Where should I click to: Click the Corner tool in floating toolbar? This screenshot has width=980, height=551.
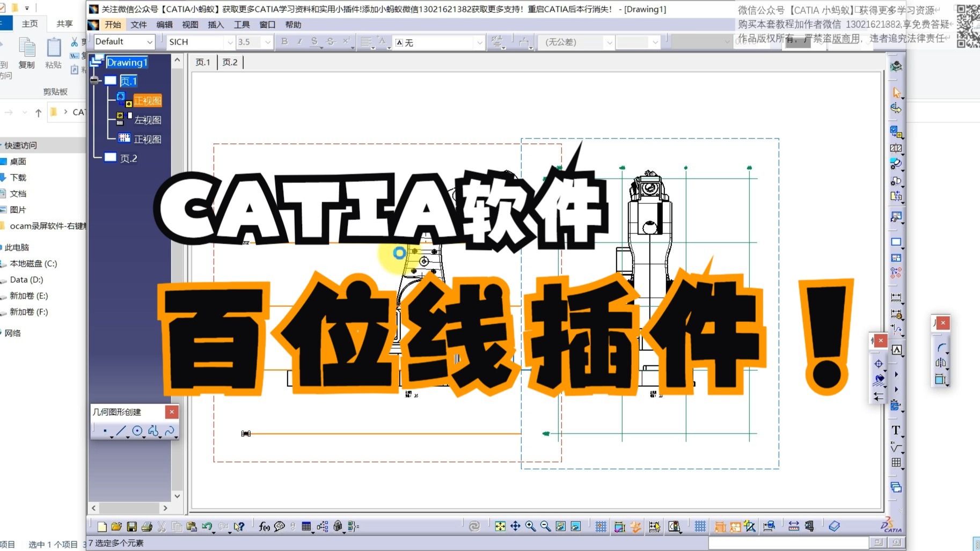pyautogui.click(x=941, y=348)
